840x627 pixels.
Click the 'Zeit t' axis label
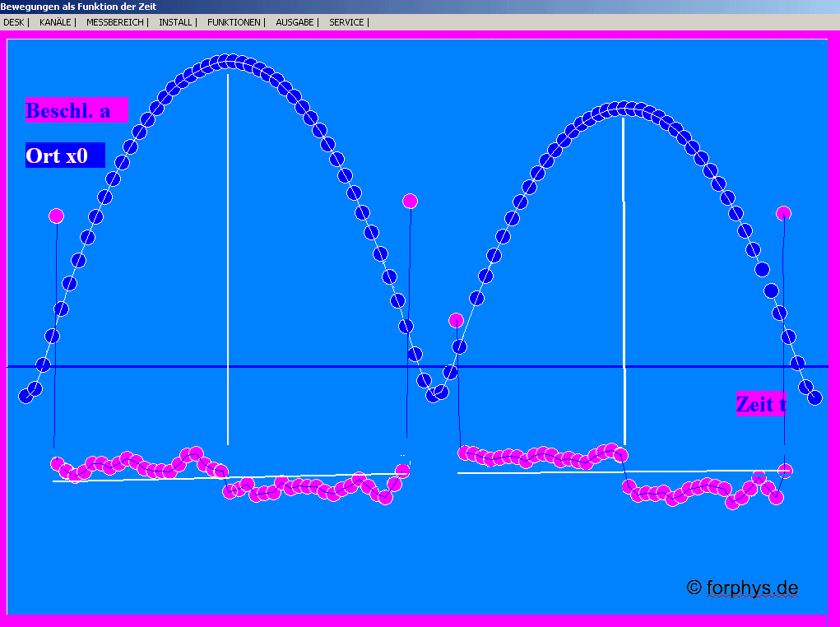point(760,404)
